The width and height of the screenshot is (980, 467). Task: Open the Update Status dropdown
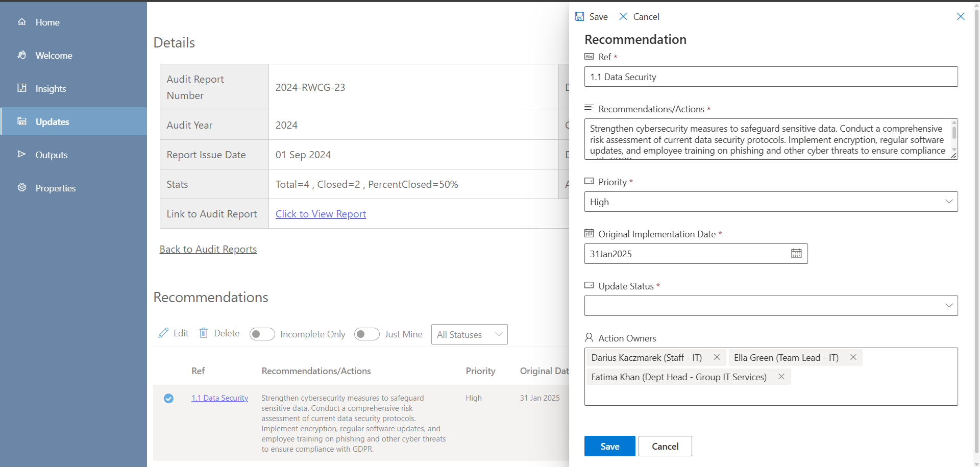pyautogui.click(x=771, y=306)
